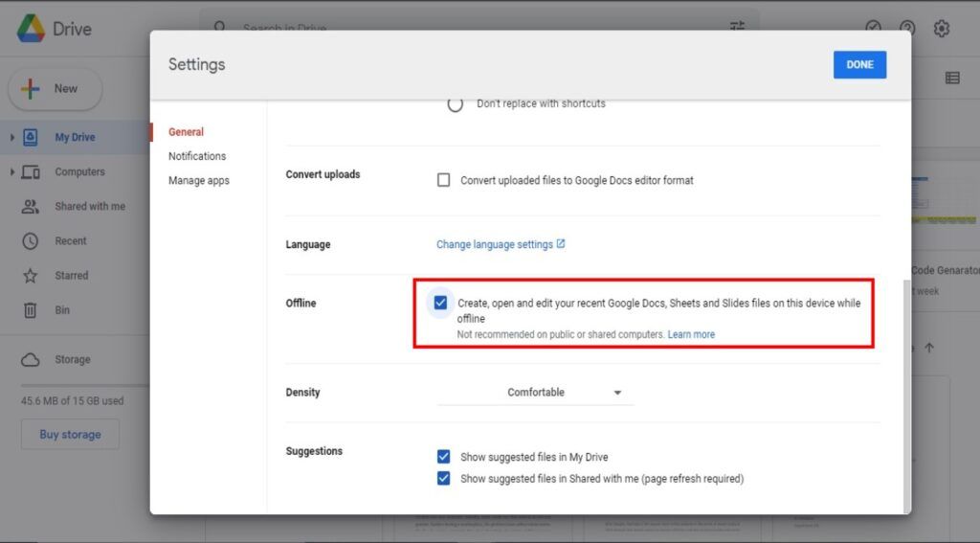
Task: Open the Learn more link
Action: pyautogui.click(x=691, y=334)
